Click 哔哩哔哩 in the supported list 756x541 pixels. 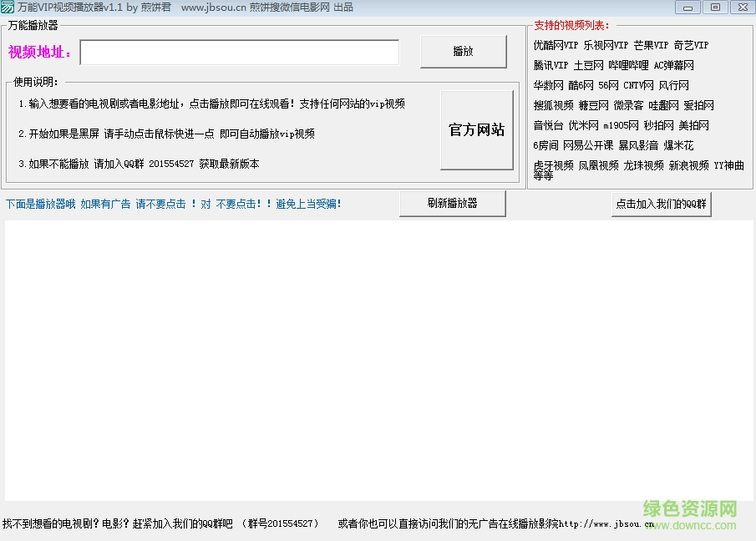point(627,65)
